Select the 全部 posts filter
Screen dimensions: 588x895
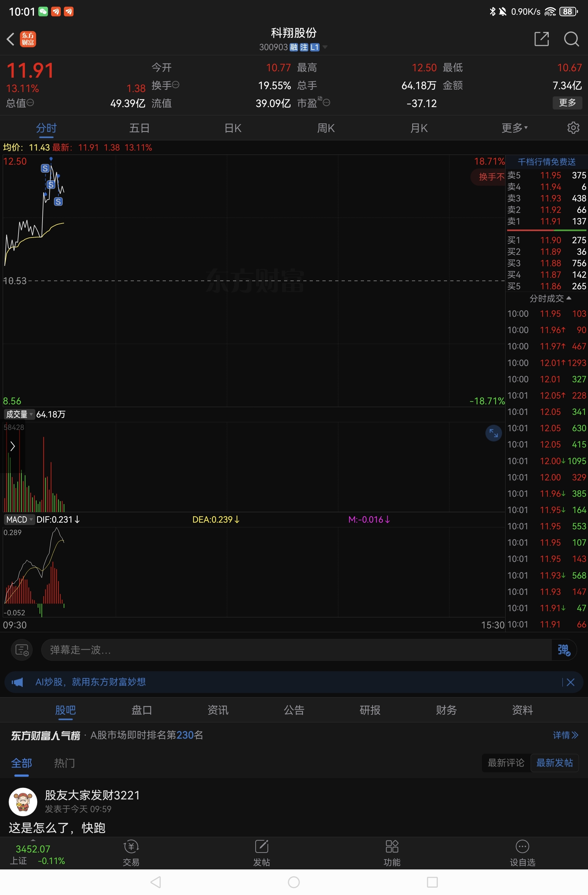pyautogui.click(x=21, y=763)
